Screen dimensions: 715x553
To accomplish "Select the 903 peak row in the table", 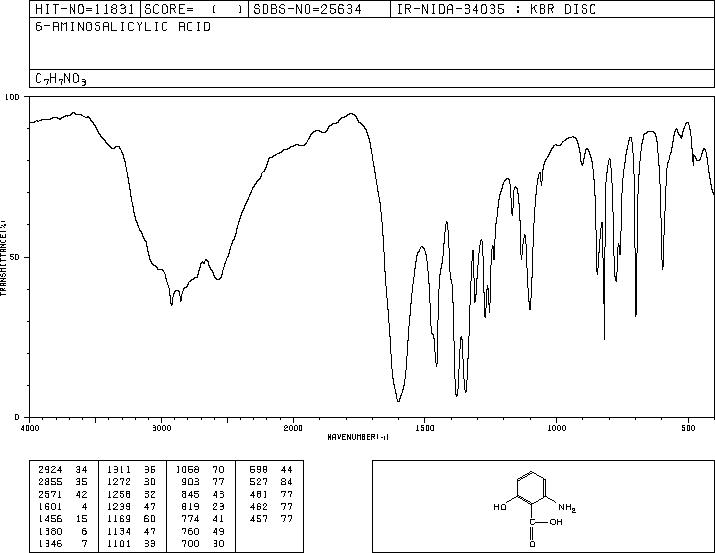I will [x=203, y=482].
